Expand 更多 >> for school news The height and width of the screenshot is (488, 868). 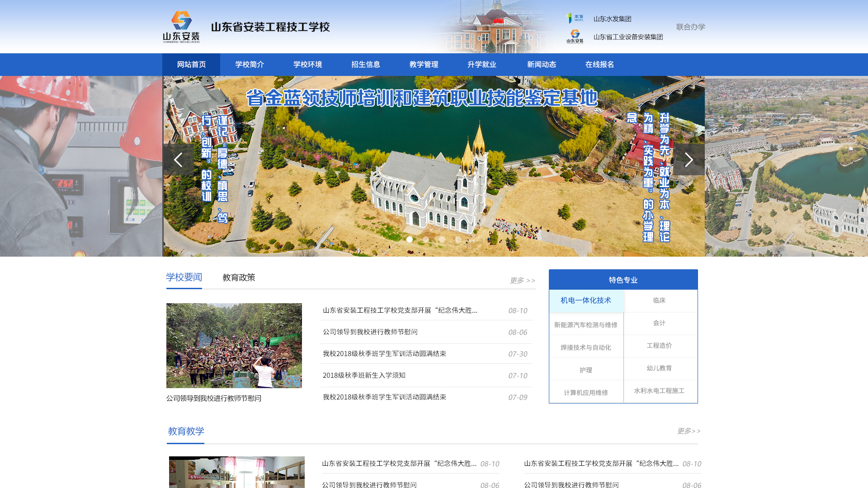(522, 281)
